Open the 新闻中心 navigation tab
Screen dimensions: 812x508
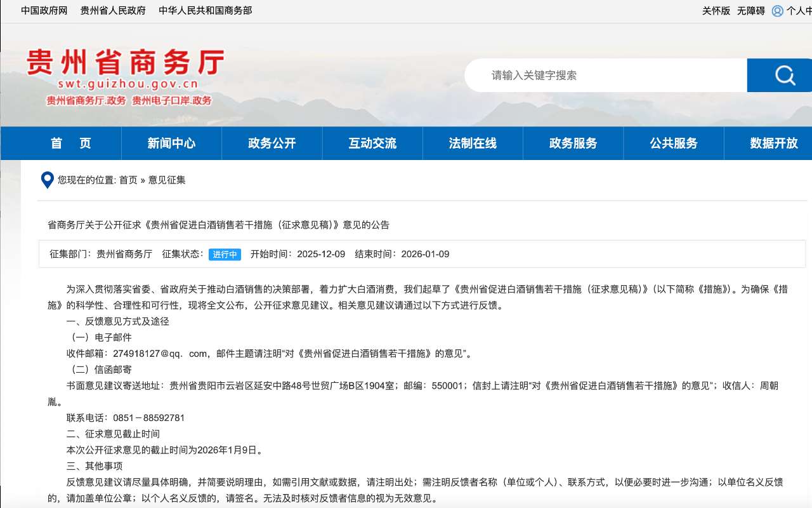(171, 144)
